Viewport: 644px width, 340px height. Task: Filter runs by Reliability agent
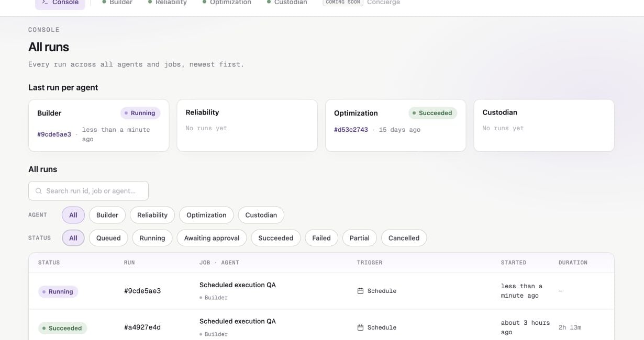click(152, 215)
